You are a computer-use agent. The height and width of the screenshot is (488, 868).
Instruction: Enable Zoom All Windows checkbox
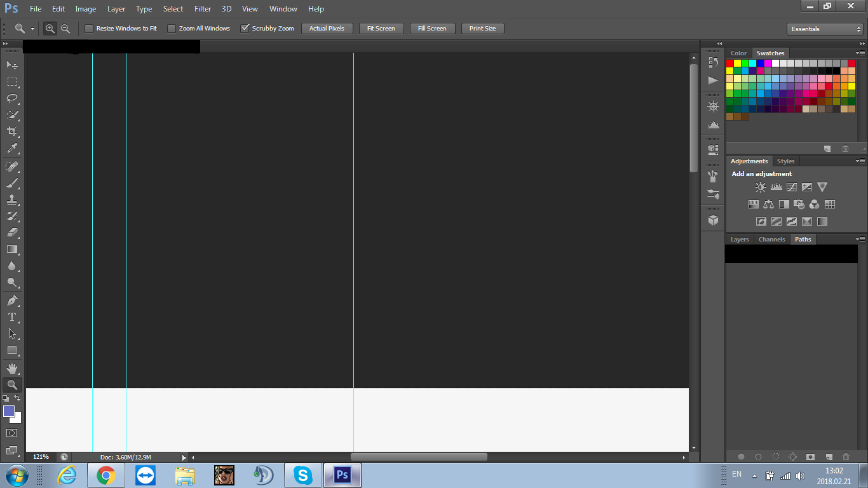[x=171, y=29]
